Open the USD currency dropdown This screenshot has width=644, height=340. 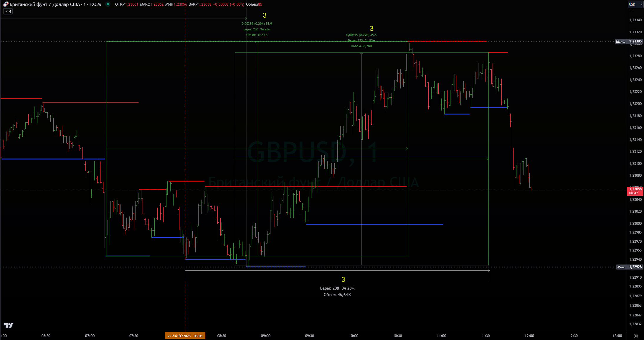635,4
